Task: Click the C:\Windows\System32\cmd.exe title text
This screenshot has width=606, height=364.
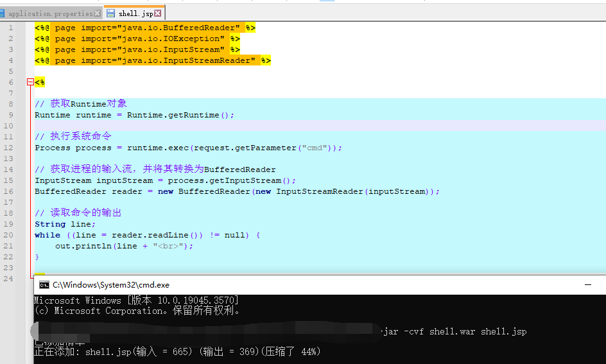Action: 111,285
